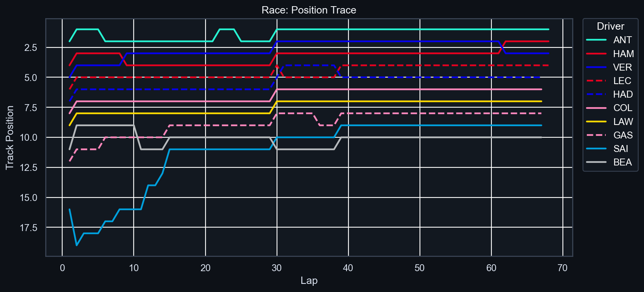
Task: Click y-axis tick label 12.5
Action: (x=29, y=168)
